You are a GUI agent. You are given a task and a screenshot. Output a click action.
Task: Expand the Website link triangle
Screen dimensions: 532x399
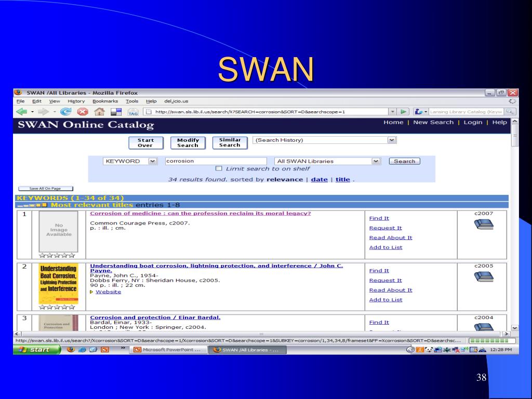[91, 292]
